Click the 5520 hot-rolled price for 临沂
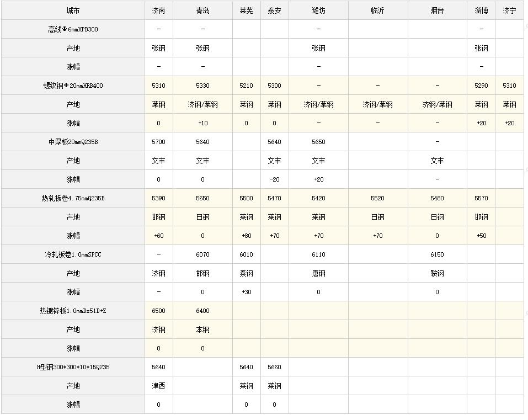Image resolution: width=528 pixels, height=420 pixels. (378, 198)
